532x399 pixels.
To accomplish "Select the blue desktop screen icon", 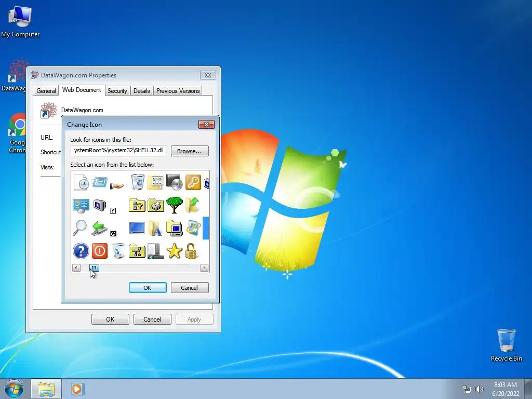I will pos(137,228).
